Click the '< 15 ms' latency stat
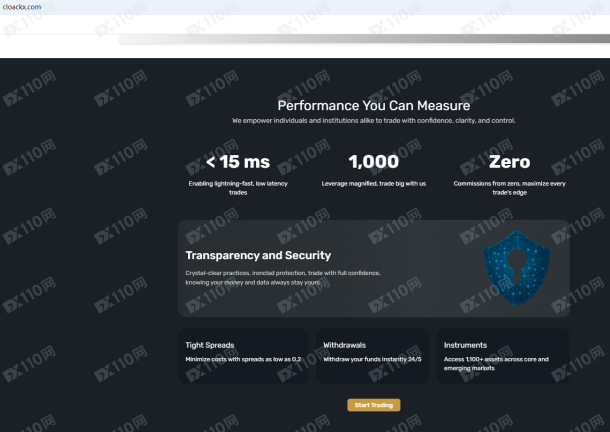This screenshot has width=610, height=432. [x=237, y=162]
